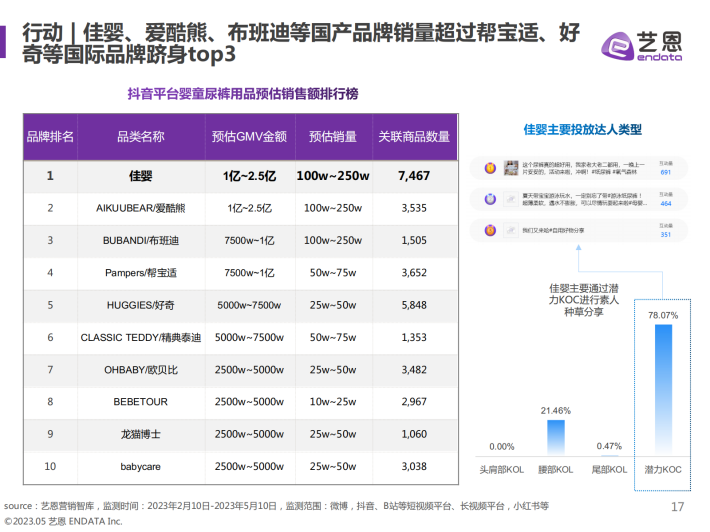Open the first post's thumbnail image
This screenshot has width=710, height=532.
point(511,168)
